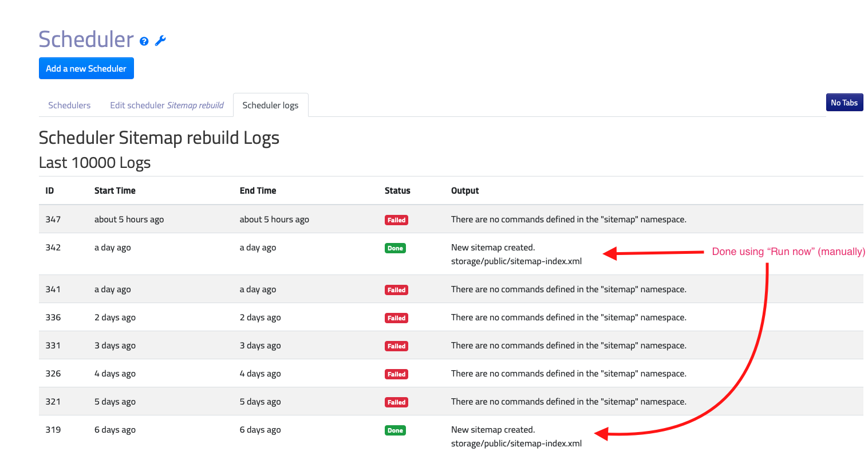
Task: Click the end time of log 341
Action: click(258, 289)
